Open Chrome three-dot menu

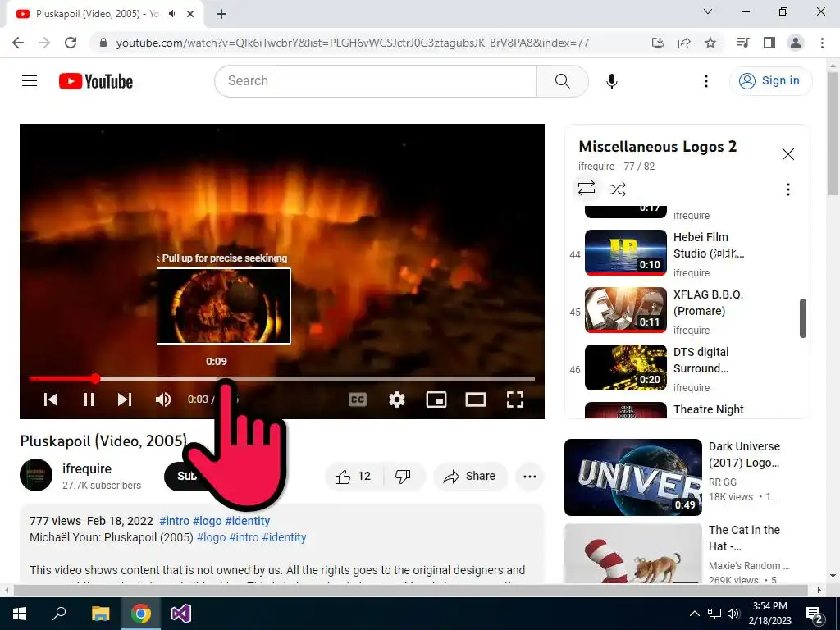point(822,43)
